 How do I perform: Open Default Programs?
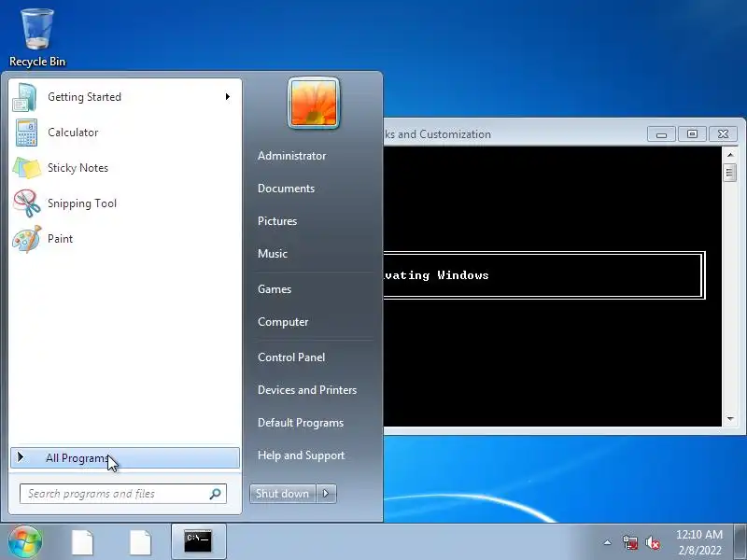tap(301, 423)
